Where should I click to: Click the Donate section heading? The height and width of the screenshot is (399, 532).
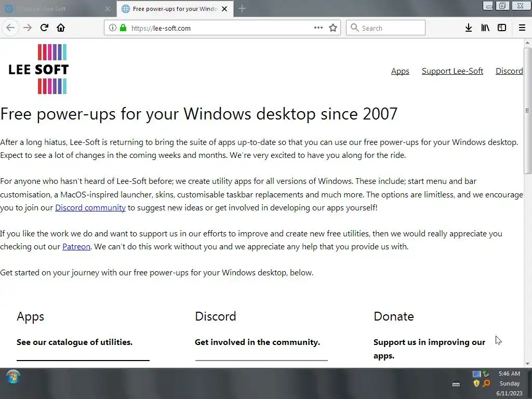pyautogui.click(x=394, y=316)
